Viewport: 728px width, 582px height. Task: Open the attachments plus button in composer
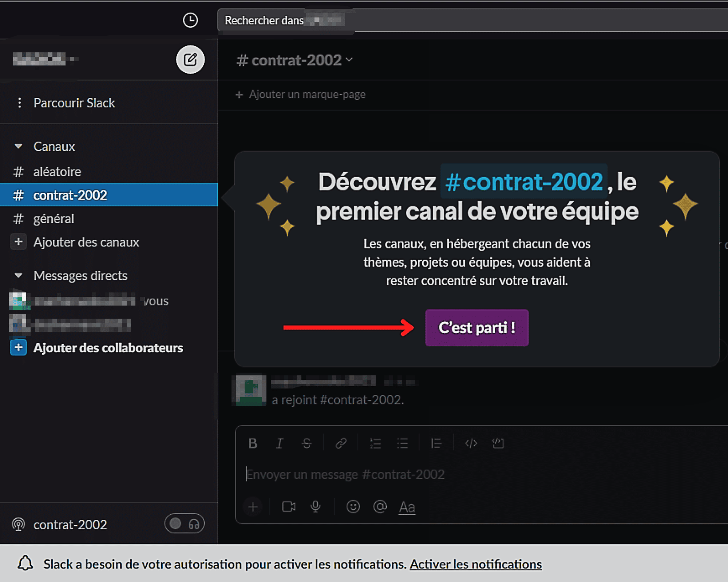[x=253, y=507]
